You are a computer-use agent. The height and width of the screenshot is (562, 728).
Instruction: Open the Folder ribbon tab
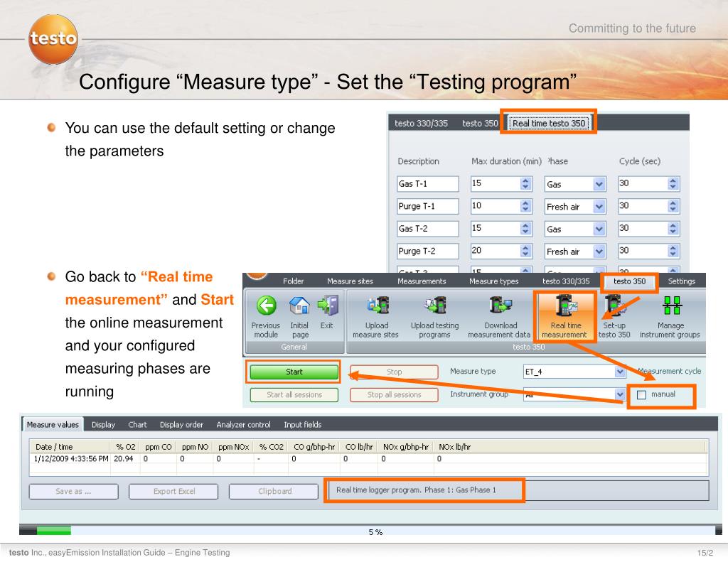(x=294, y=281)
